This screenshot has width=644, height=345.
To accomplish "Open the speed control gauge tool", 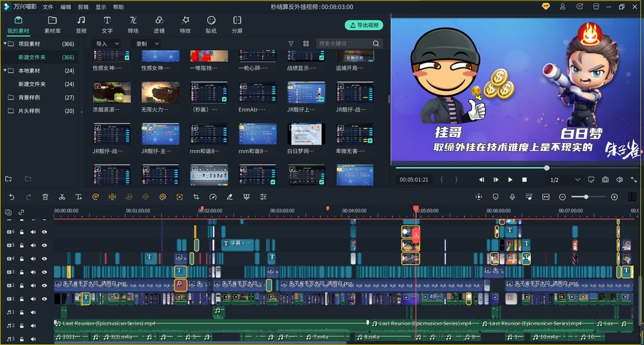I will coord(213,197).
